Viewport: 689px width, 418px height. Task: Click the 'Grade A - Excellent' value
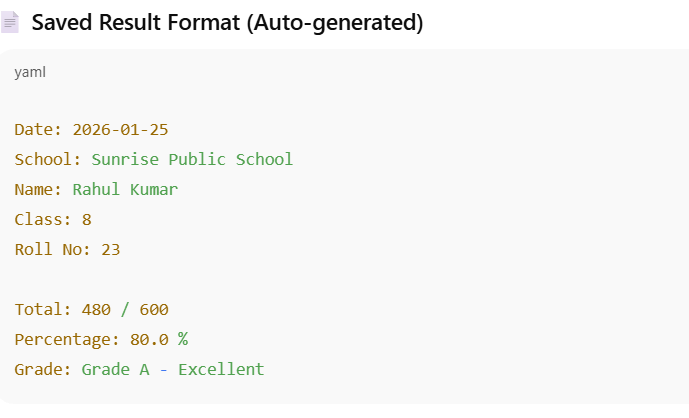pyautogui.click(x=173, y=369)
